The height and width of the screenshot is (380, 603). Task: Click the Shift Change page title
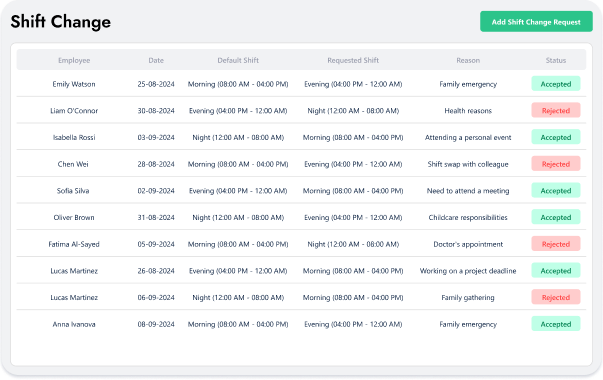pyautogui.click(x=61, y=22)
